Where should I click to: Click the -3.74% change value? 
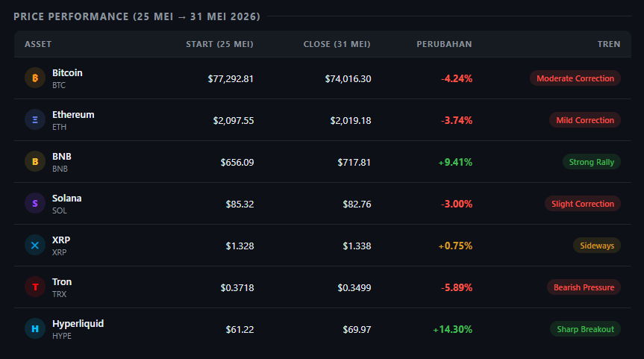(x=456, y=121)
